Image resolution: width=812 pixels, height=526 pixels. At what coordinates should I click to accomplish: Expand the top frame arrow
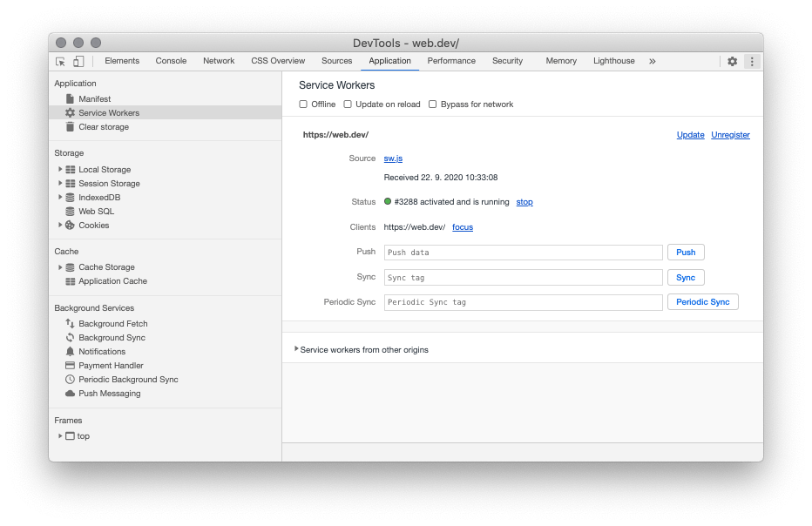pos(60,436)
